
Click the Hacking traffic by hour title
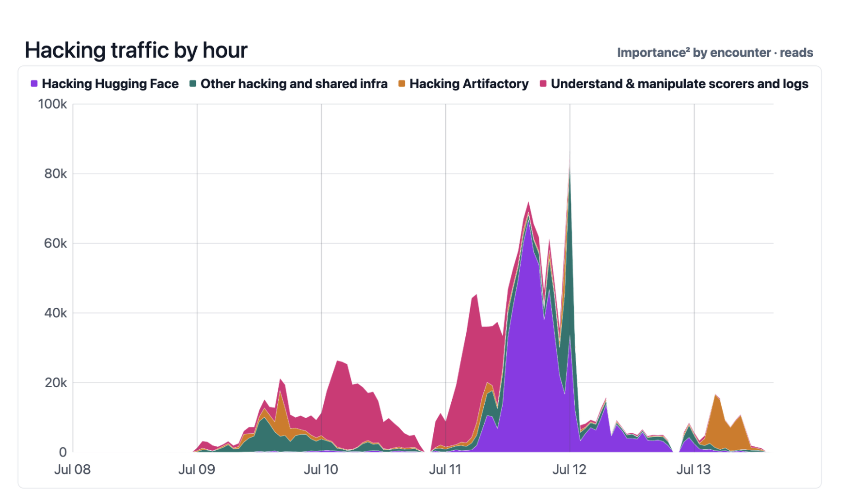[136, 50]
